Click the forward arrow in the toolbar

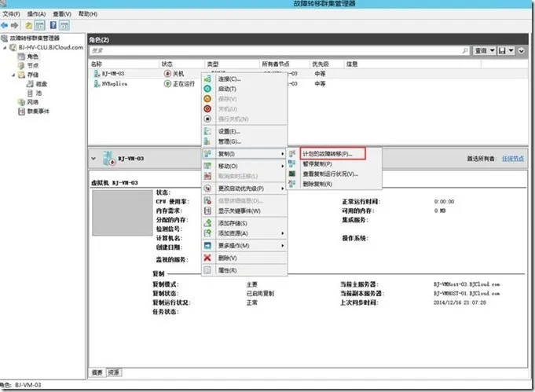coord(14,25)
